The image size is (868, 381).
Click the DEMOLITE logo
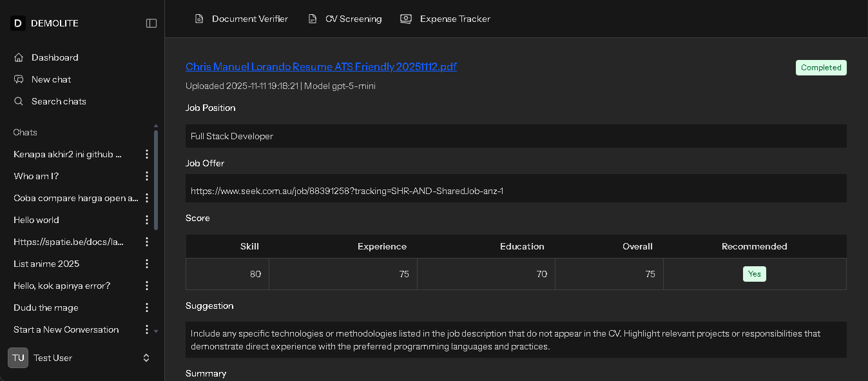click(x=44, y=23)
